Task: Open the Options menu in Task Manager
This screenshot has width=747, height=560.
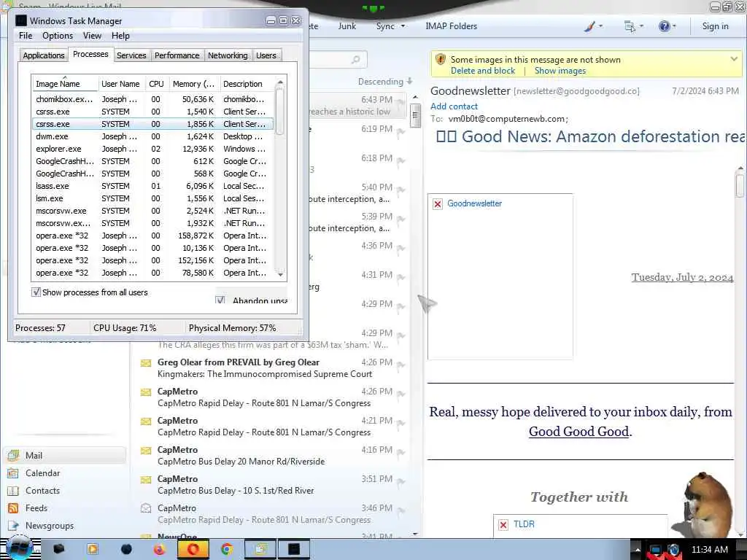Action: 58,36
